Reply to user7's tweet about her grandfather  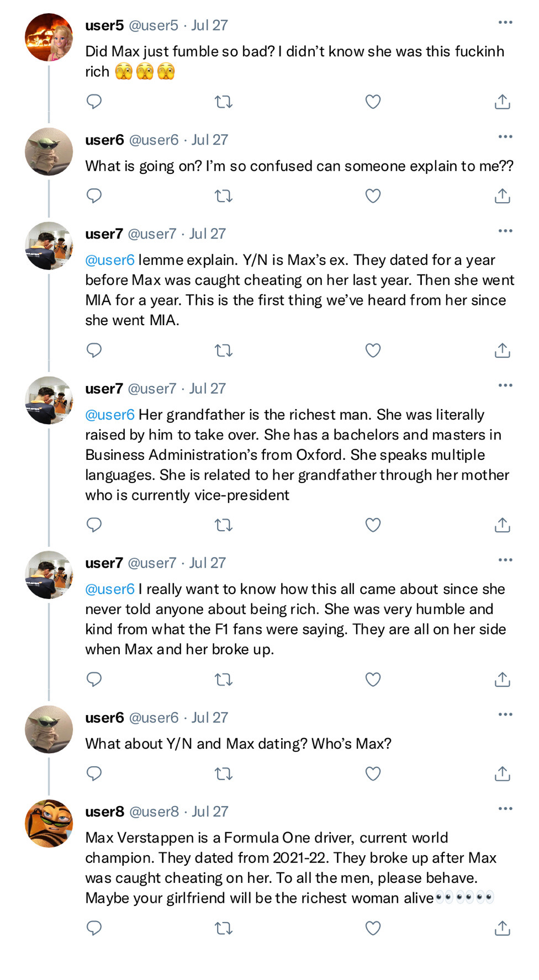(94, 525)
